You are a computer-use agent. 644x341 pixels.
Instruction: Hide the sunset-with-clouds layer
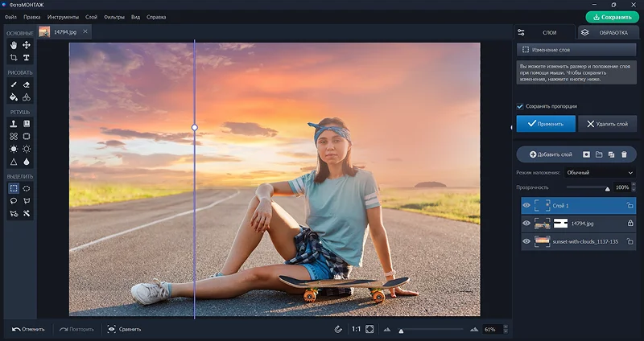[526, 241]
